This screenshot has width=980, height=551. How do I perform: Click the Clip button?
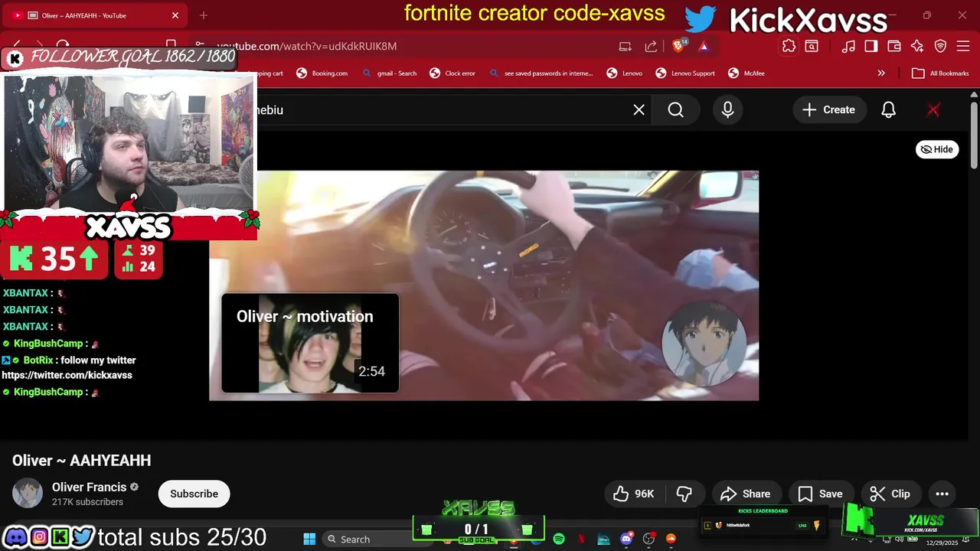890,494
